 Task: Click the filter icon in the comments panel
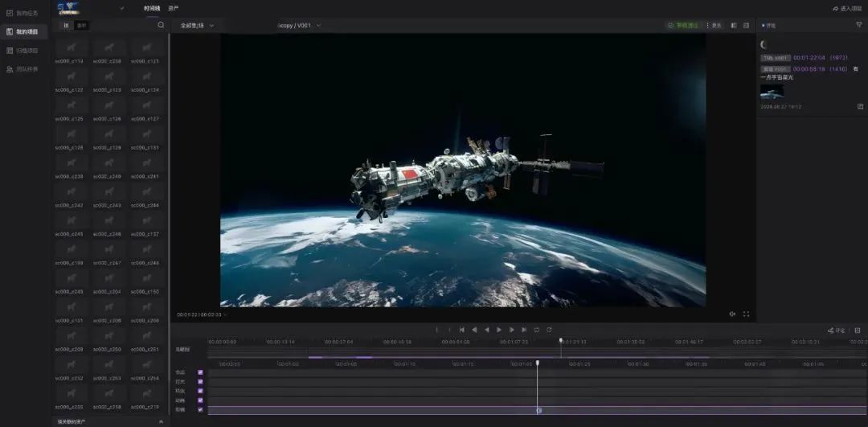[x=858, y=25]
